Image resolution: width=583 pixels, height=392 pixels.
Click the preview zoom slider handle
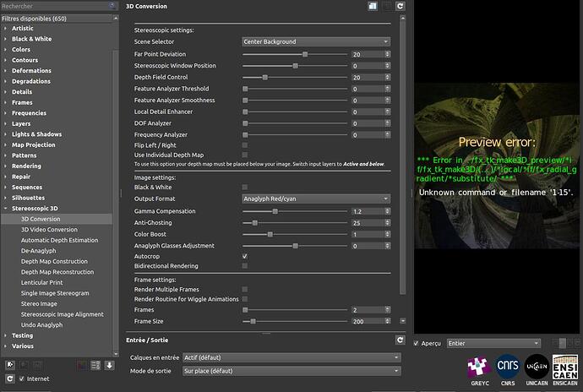[563, 343]
